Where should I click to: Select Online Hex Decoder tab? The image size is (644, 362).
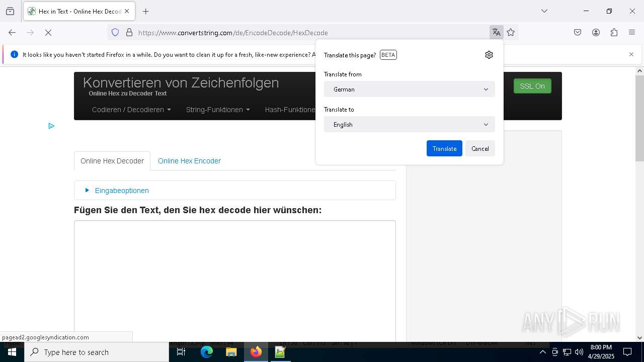pyautogui.click(x=112, y=161)
